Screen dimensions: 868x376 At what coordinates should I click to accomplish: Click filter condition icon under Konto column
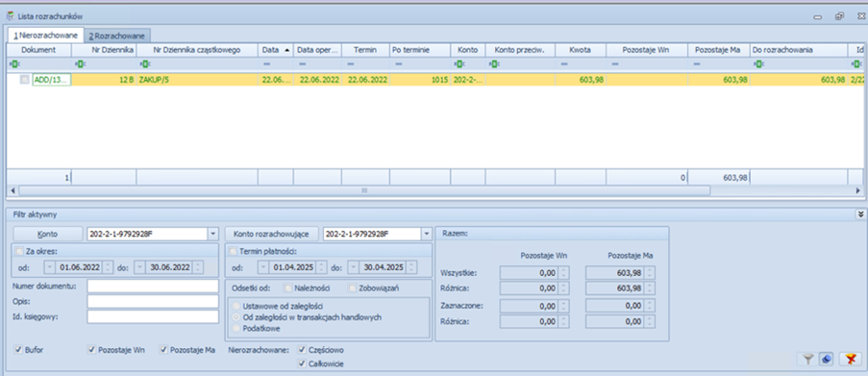point(459,64)
